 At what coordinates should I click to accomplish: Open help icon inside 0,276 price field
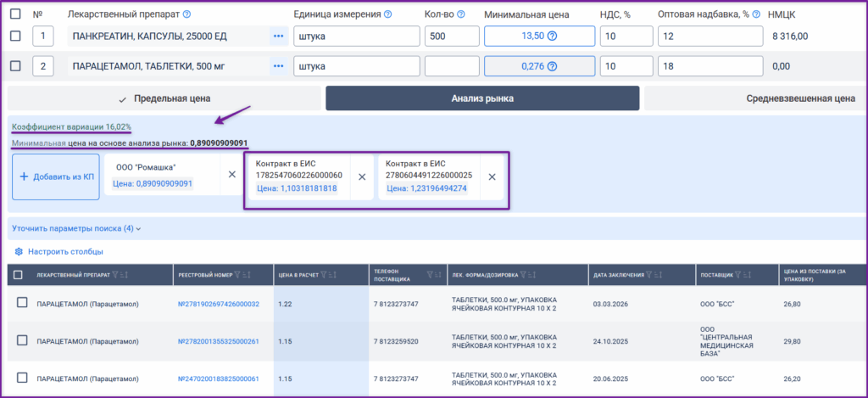pos(552,66)
